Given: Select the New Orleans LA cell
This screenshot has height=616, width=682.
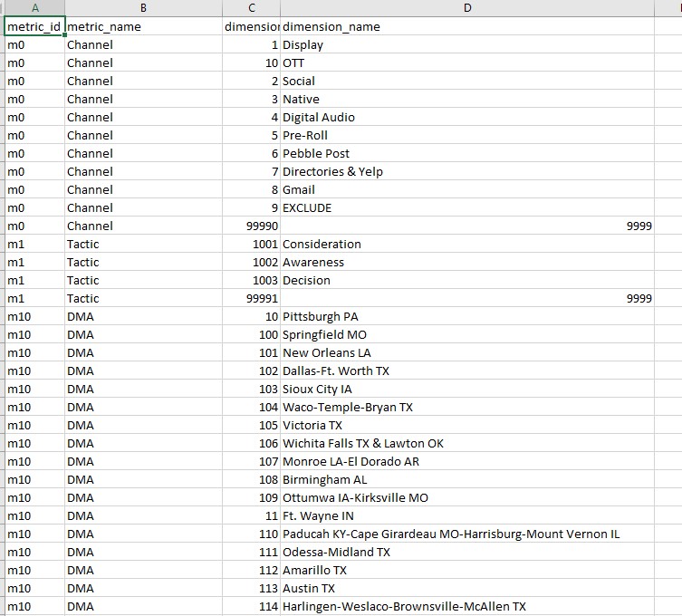Looking at the screenshot, I should coord(467,352).
